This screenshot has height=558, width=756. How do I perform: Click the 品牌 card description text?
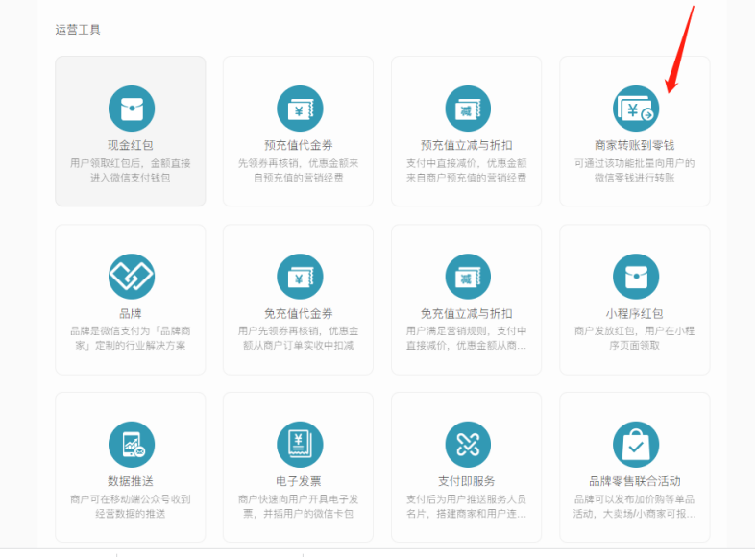point(131,337)
